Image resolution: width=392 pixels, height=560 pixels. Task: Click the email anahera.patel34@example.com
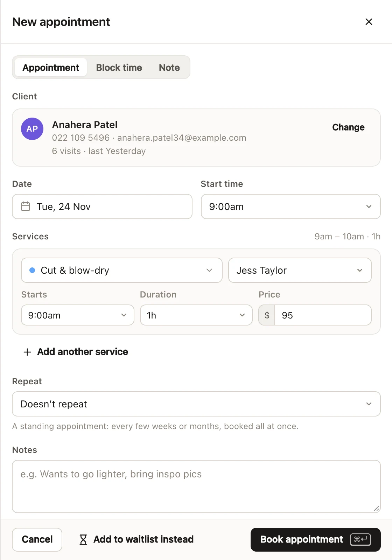[182, 138]
